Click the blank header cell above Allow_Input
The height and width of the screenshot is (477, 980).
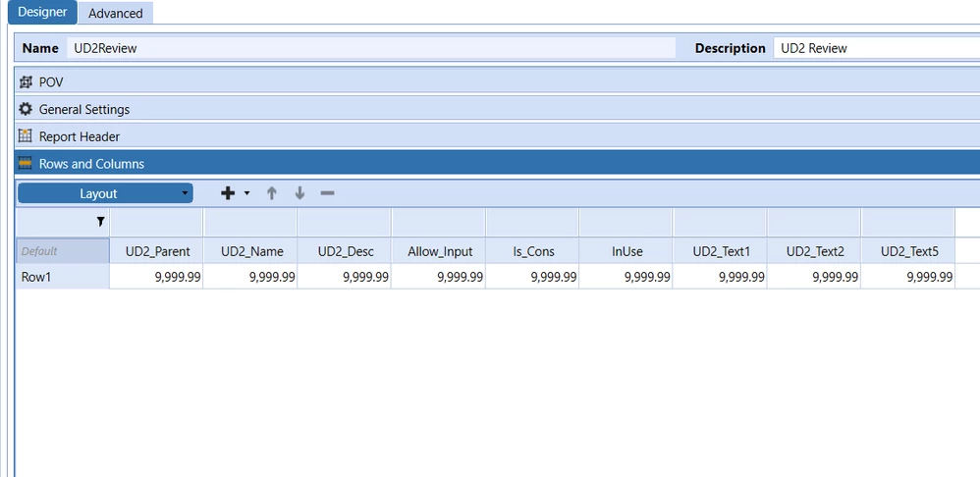coord(439,222)
